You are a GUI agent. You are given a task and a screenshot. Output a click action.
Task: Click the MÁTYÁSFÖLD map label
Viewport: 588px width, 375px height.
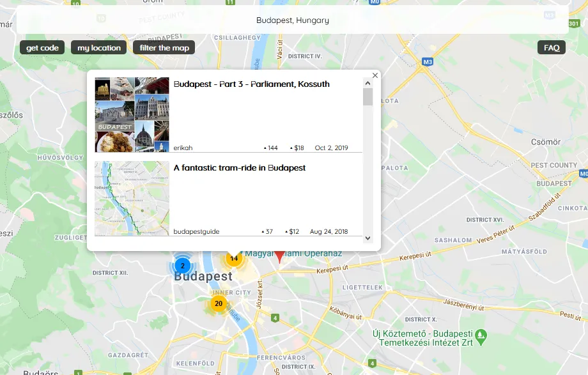(x=524, y=252)
